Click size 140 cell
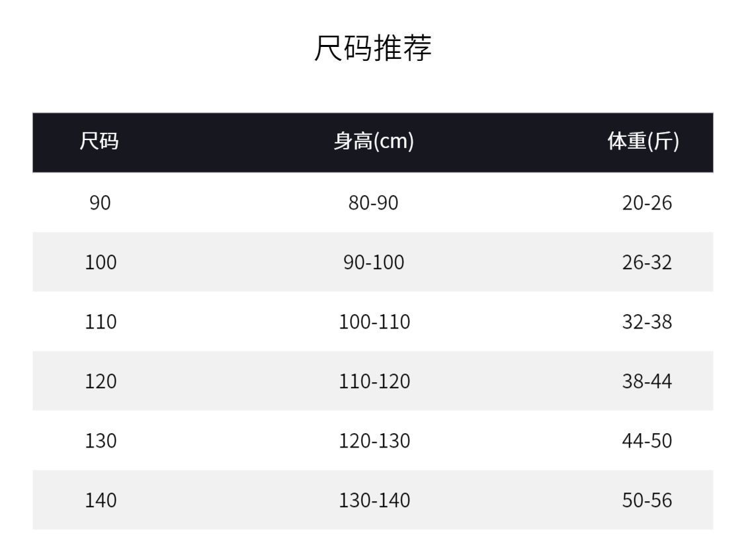Image resolution: width=744 pixels, height=560 pixels. click(x=101, y=500)
